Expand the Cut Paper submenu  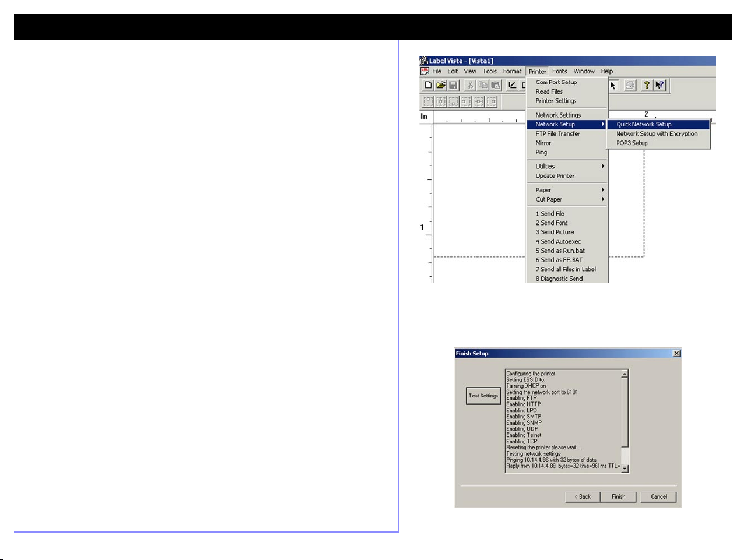[x=567, y=199]
